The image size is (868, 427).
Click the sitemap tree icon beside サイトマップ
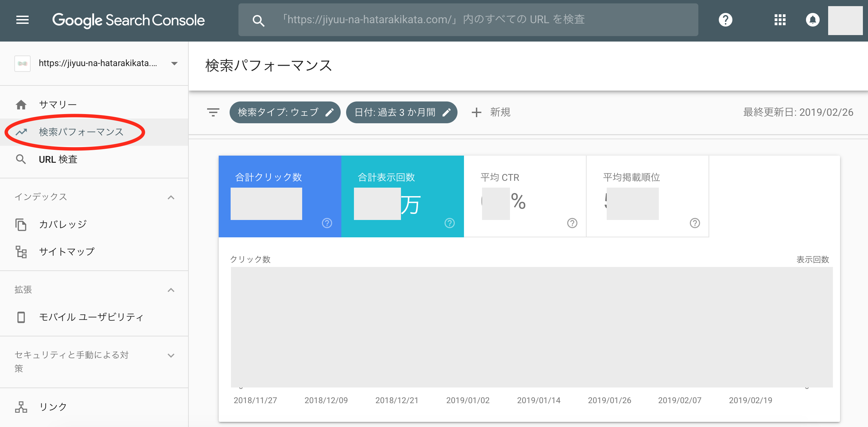point(21,252)
